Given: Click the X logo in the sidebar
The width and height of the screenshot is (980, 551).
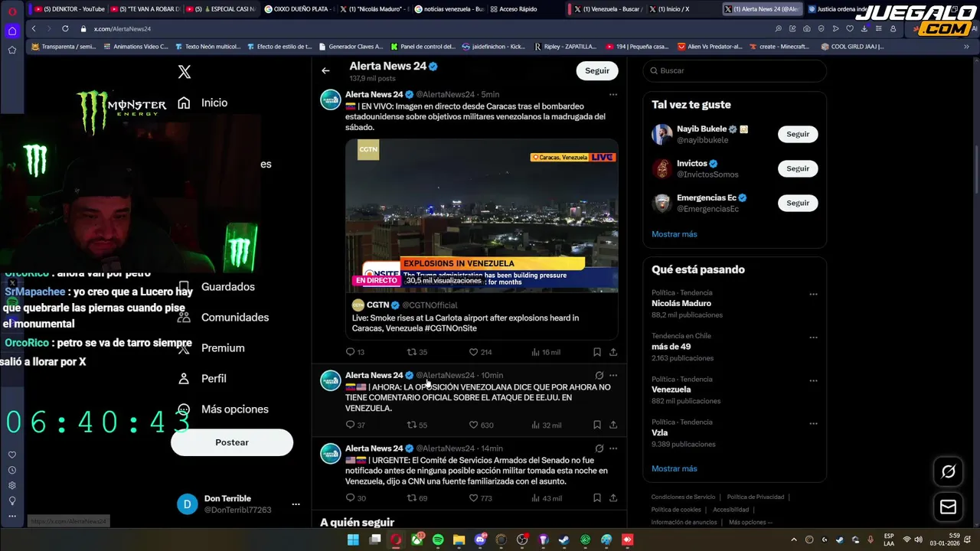Looking at the screenshot, I should click(x=185, y=72).
